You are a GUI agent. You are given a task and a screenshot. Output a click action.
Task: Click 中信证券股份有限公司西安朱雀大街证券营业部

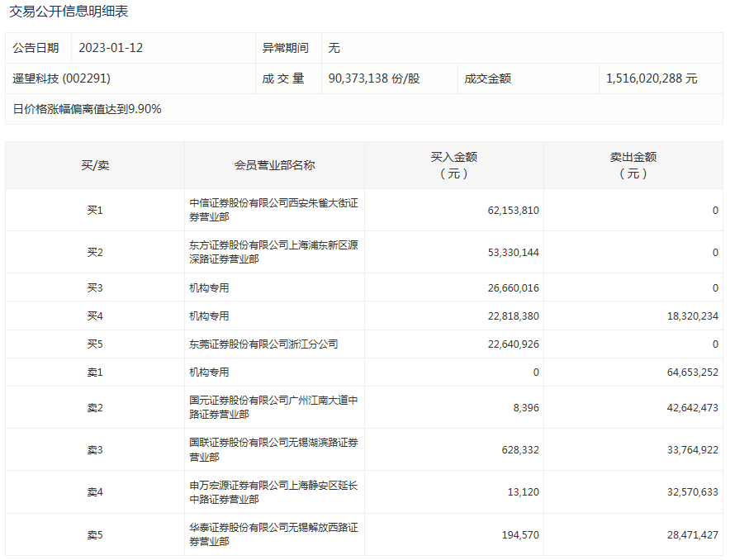tap(274, 210)
